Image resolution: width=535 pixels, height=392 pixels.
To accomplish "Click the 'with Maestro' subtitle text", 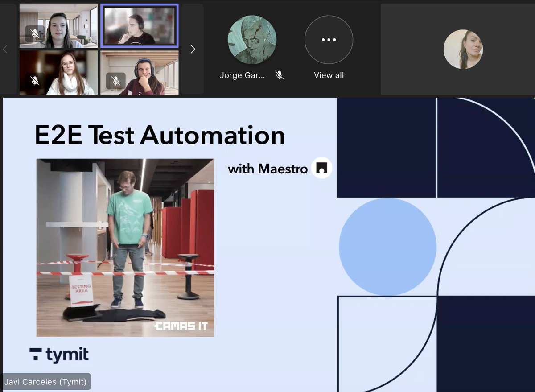I will pyautogui.click(x=267, y=169).
